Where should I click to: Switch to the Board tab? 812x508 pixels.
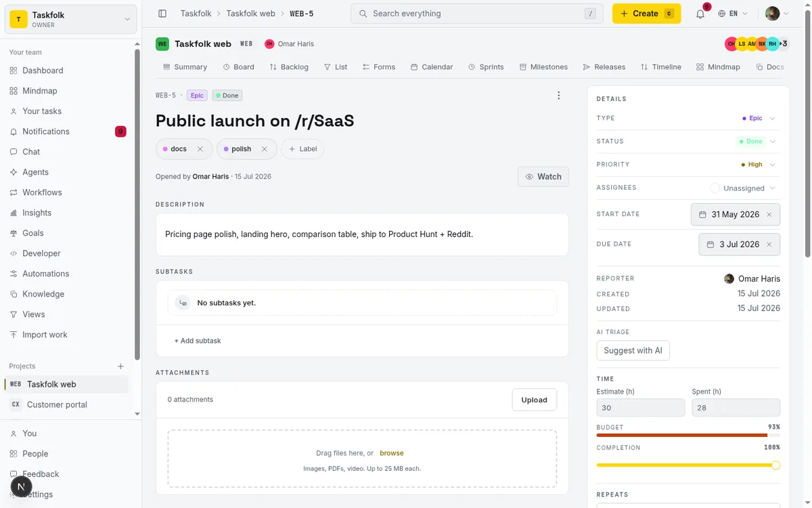[238, 67]
